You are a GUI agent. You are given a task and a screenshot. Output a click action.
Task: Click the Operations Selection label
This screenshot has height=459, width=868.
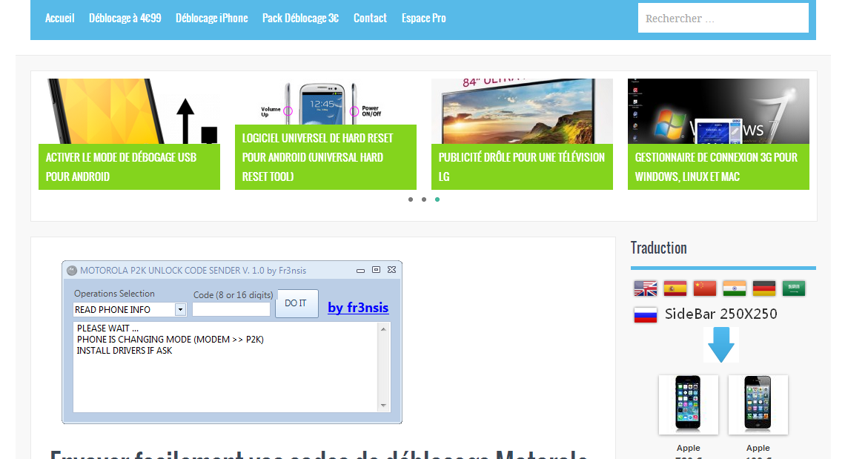coord(114,294)
